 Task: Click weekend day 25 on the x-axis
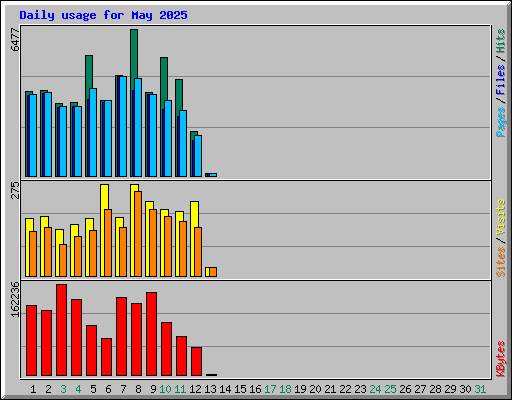click(390, 389)
